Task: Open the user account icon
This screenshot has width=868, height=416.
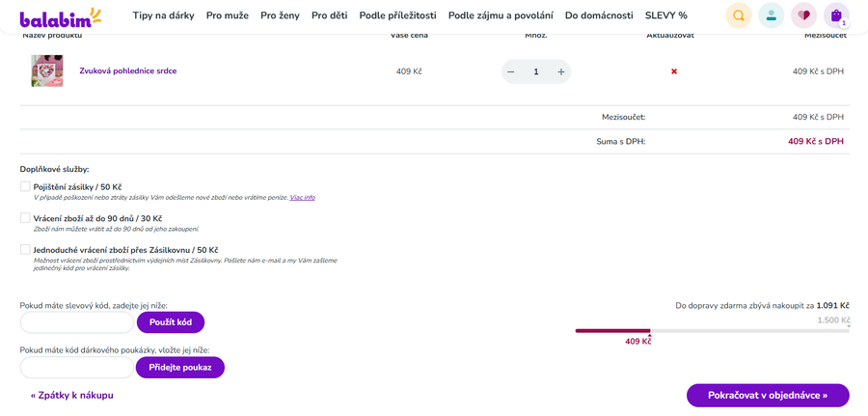Action: [x=771, y=15]
